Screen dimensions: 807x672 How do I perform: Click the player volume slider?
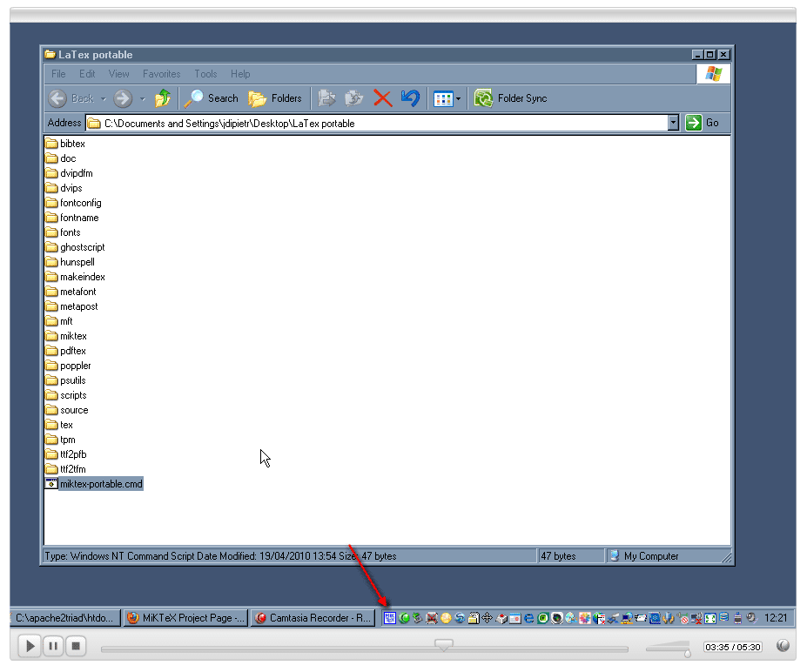(668, 648)
